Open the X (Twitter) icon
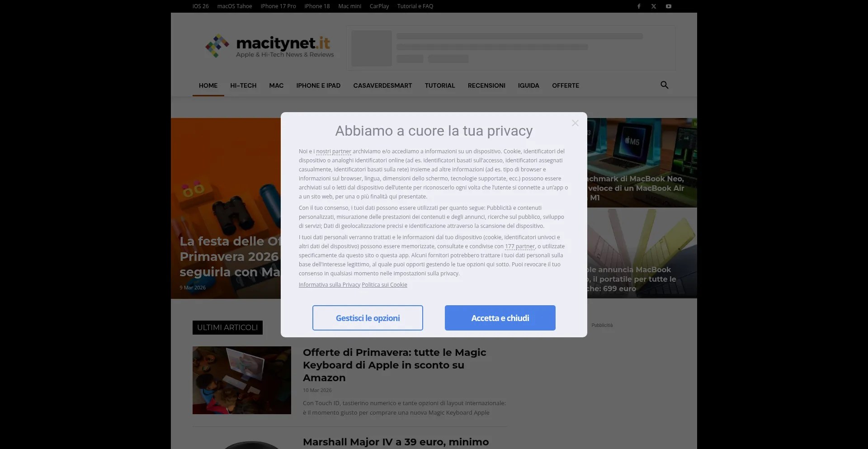The image size is (868, 449). (654, 6)
